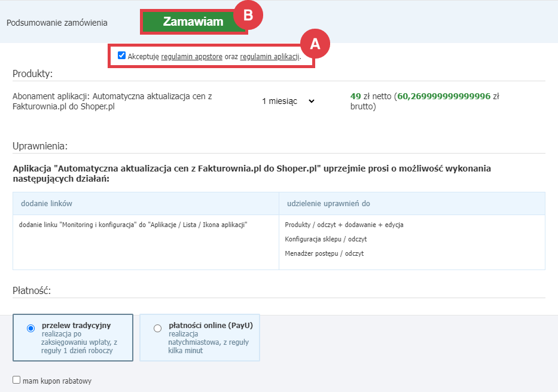Click the red circle marker A
The image size is (558, 392).
click(x=315, y=44)
